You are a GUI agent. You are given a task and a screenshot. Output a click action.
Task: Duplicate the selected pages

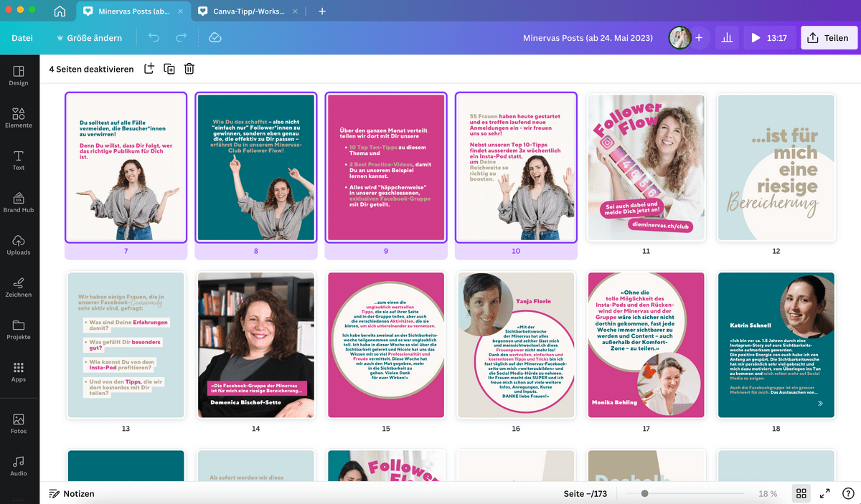click(169, 69)
